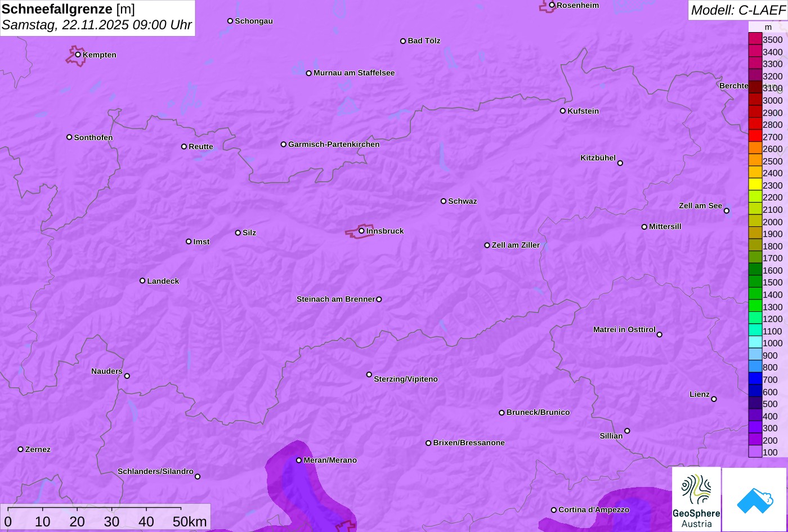Click the Steinach am Brenner label
The width and height of the screenshot is (788, 532).
point(335,299)
